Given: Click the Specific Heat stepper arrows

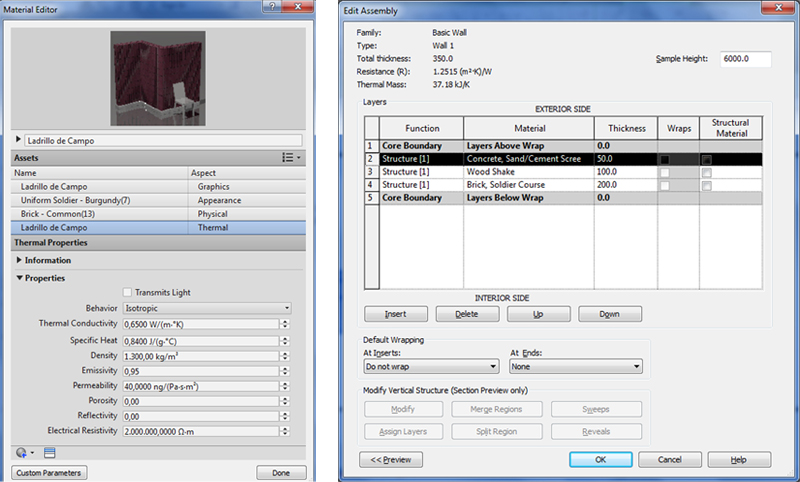Looking at the screenshot, I should (285, 341).
